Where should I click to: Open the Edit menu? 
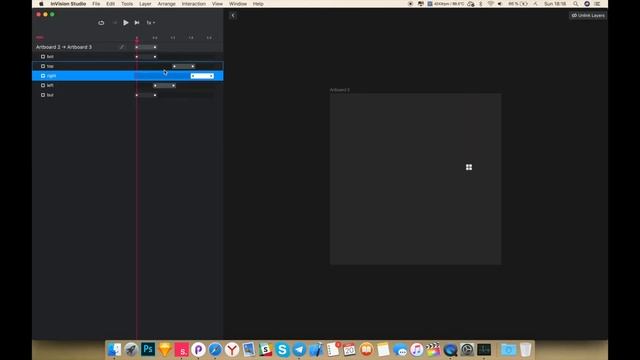(x=110, y=4)
